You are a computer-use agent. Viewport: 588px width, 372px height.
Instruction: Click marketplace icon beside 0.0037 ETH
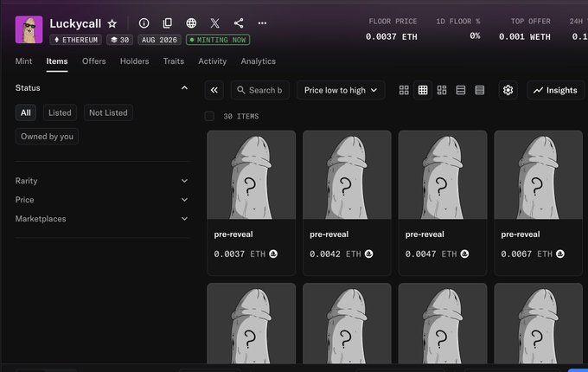(273, 253)
